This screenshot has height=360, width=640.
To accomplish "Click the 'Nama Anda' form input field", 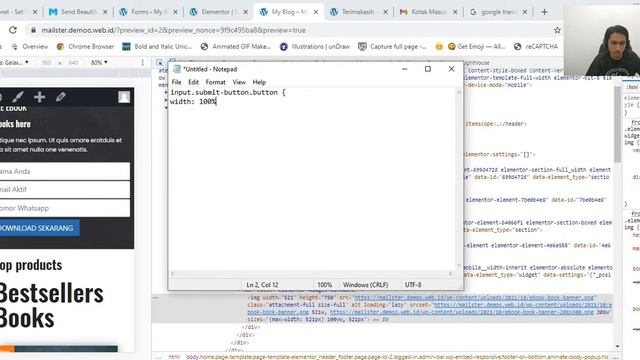I will pos(64,171).
